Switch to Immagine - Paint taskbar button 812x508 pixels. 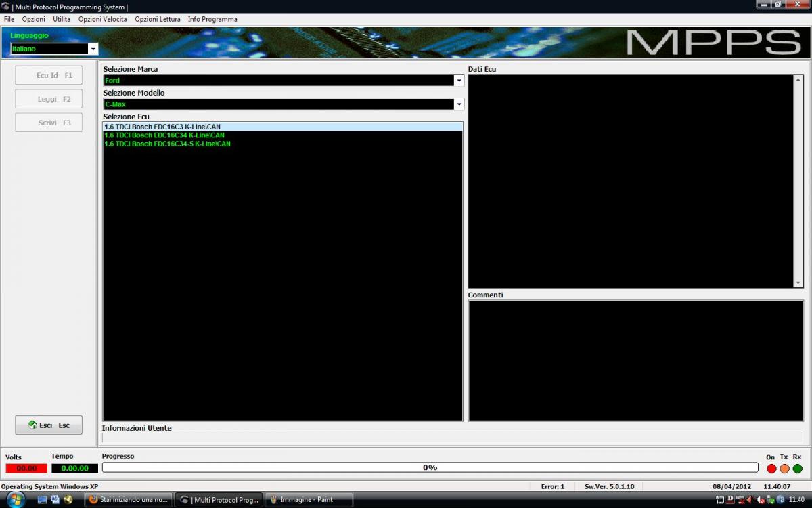tap(309, 500)
